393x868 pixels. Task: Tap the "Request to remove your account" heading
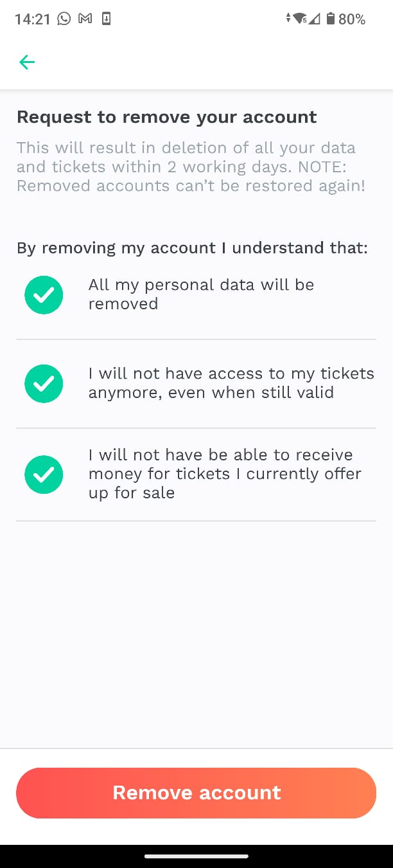(167, 117)
